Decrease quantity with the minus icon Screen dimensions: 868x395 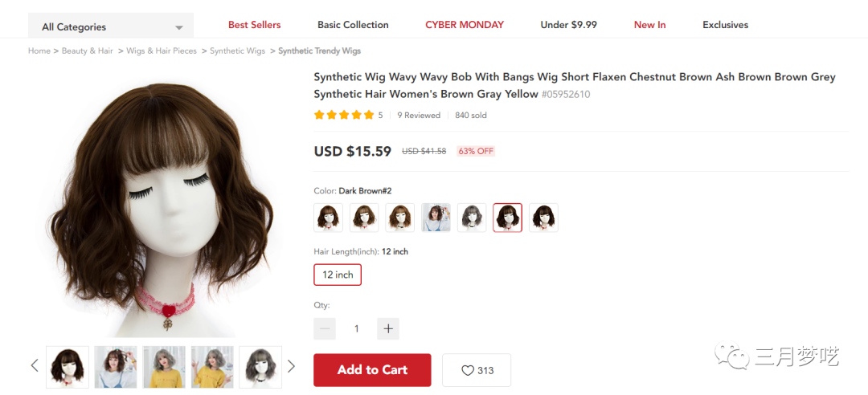(325, 328)
